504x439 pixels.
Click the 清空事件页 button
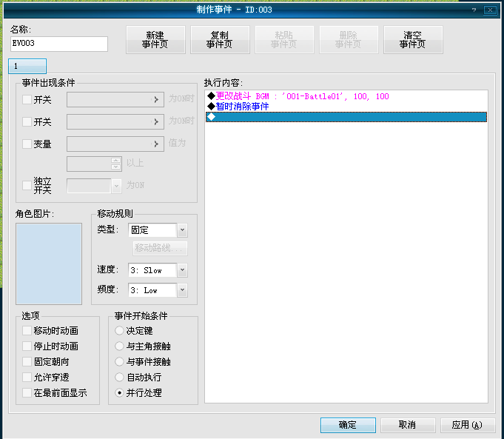[x=413, y=40]
